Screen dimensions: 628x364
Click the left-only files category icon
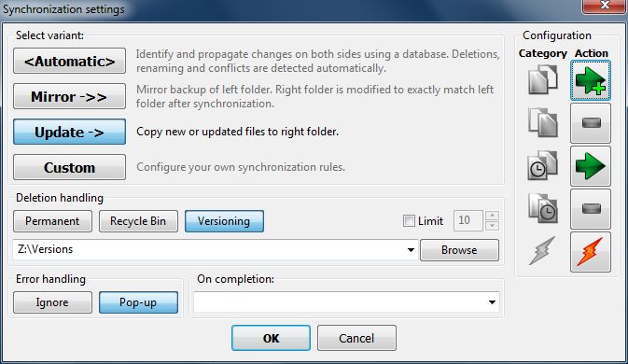coord(543,80)
